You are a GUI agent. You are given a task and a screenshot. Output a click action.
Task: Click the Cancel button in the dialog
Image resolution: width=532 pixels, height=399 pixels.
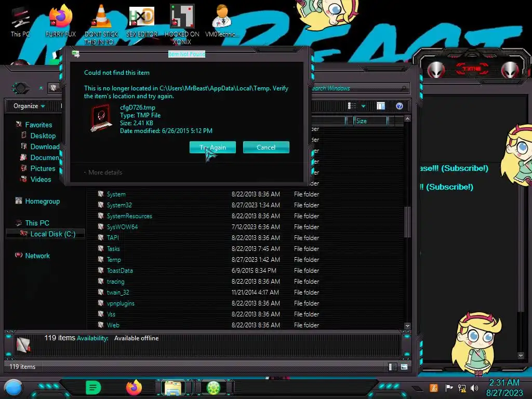[266, 147]
